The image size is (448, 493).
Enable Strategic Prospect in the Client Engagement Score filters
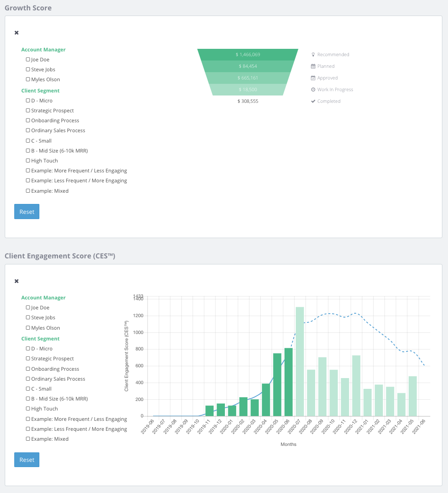(x=28, y=359)
